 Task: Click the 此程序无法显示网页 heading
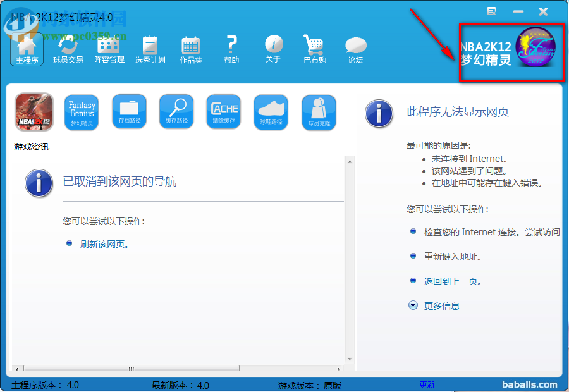point(457,112)
